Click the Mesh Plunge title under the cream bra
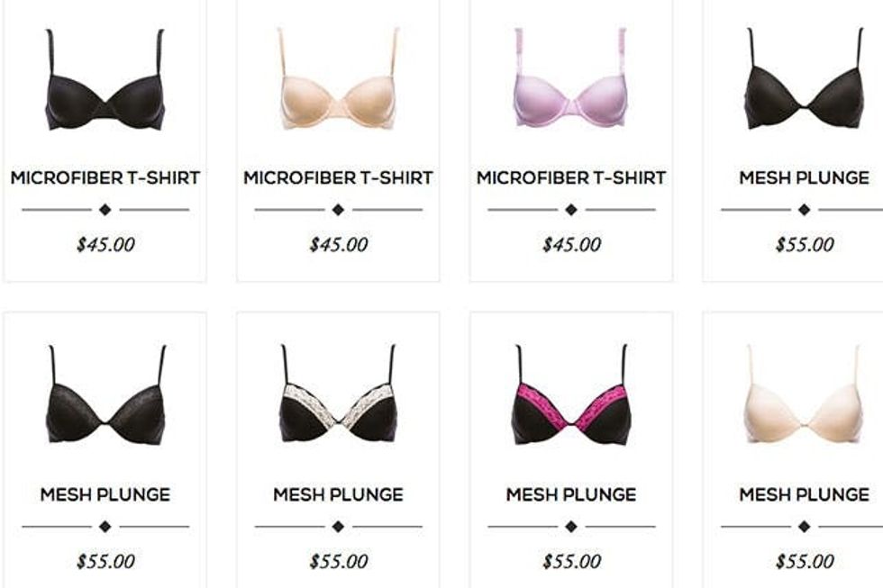Screen dimensions: 883x588 click(804, 494)
